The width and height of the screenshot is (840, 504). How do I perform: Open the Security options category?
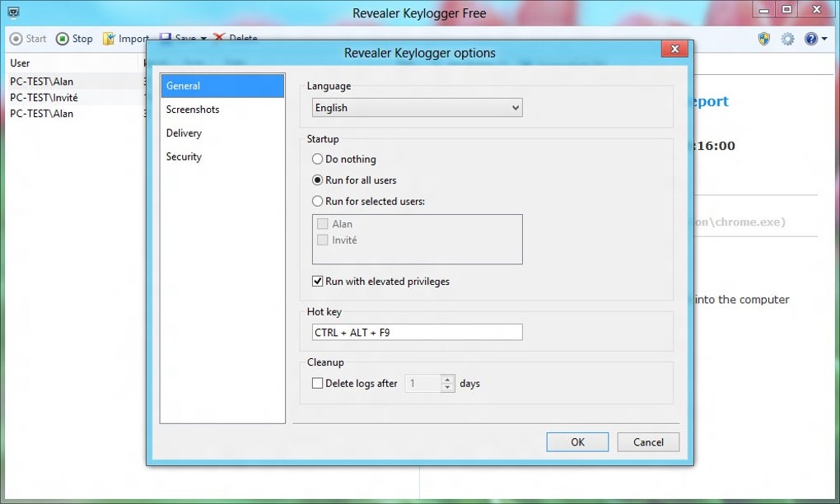click(x=222, y=156)
